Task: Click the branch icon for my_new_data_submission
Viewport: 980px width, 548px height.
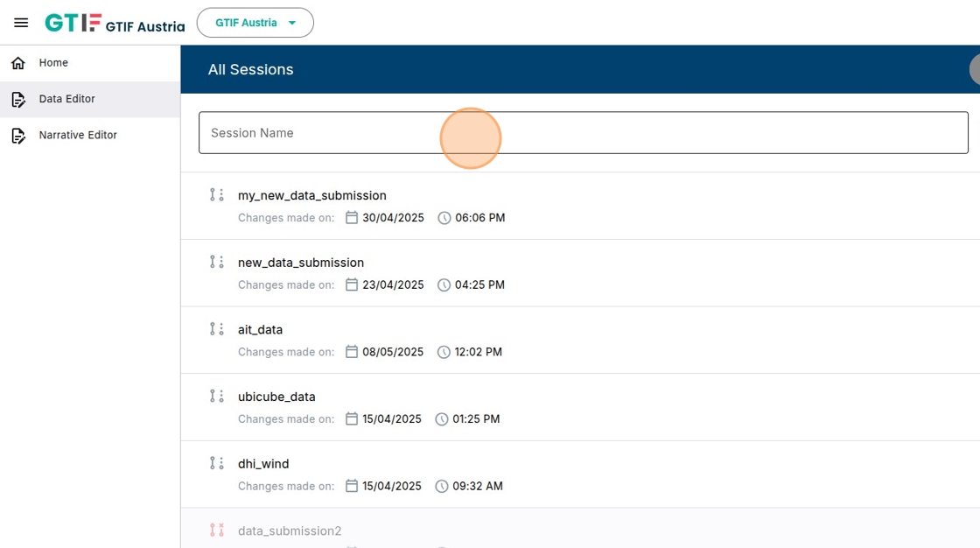Action: coord(216,194)
